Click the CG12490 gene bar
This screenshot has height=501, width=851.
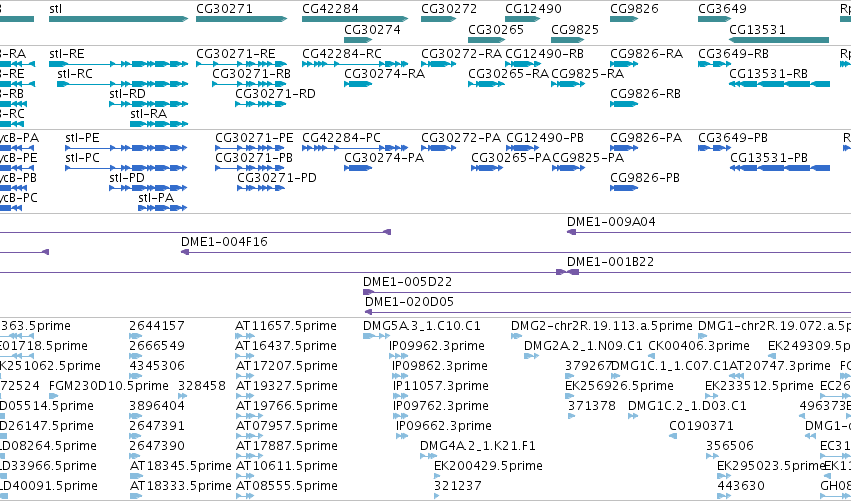(x=523, y=19)
